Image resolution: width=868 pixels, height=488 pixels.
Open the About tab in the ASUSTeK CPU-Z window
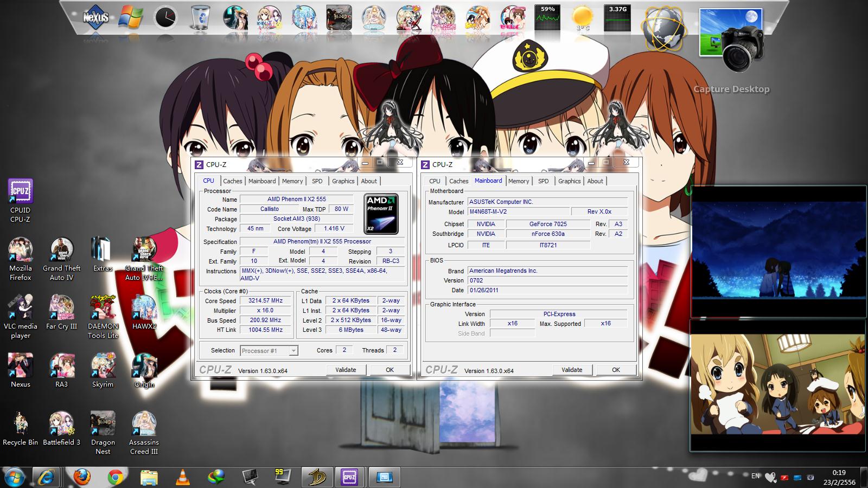(595, 181)
